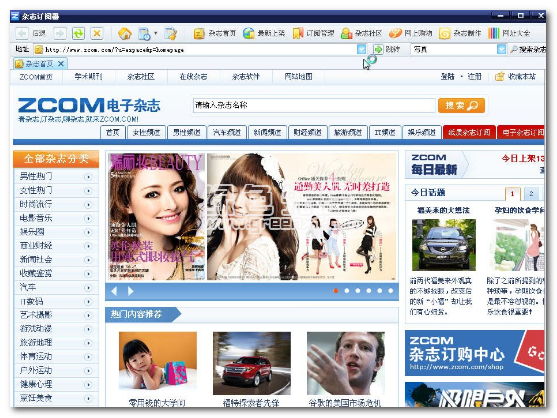Show previous slide with left carousel arrow
557x418 pixels.
point(114,291)
